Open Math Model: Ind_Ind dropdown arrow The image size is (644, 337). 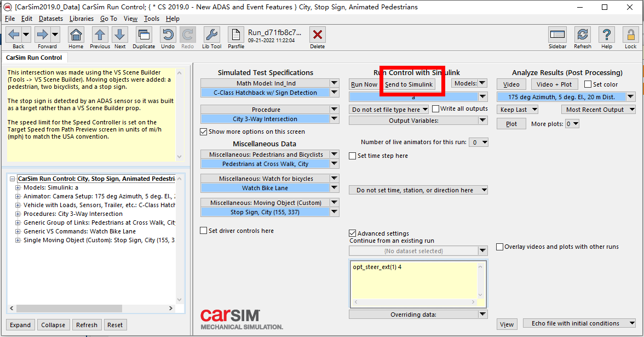point(334,83)
